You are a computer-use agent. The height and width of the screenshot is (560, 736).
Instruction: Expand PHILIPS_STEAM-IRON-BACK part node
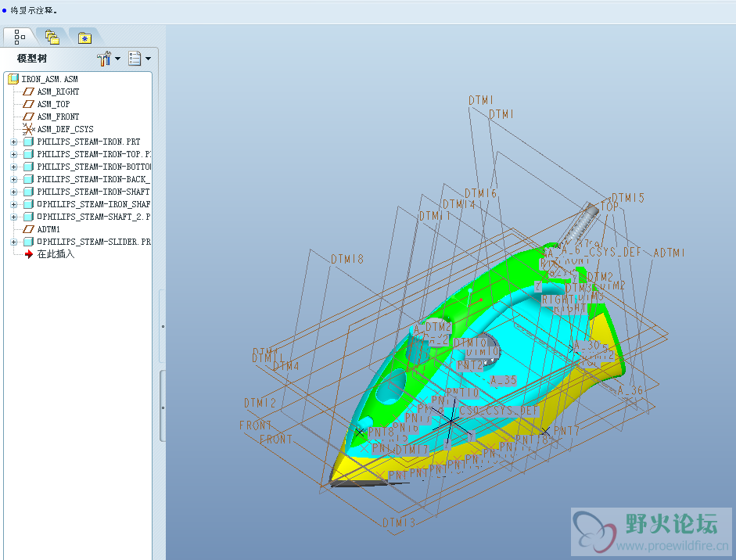pos(13,179)
